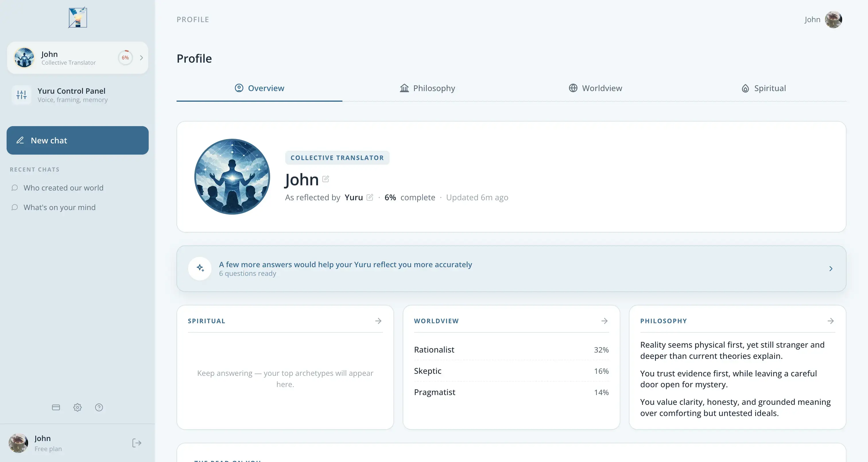Switch to the Worldview tab
Viewport: 868px width, 462px height.
pos(595,88)
